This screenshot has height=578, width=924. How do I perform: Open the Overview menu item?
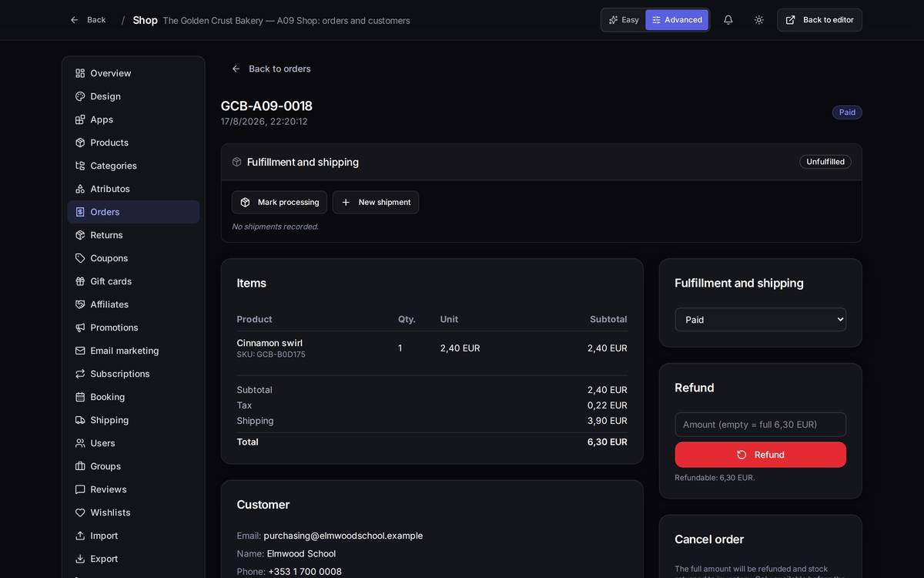[133, 73]
